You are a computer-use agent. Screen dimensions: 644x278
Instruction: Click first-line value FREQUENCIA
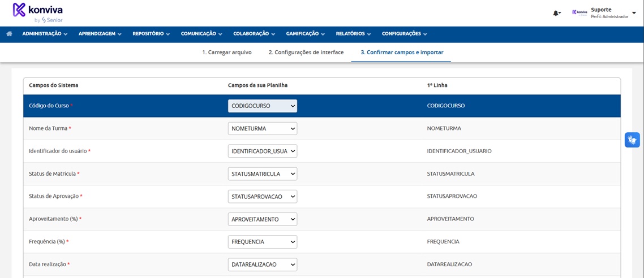(443, 241)
